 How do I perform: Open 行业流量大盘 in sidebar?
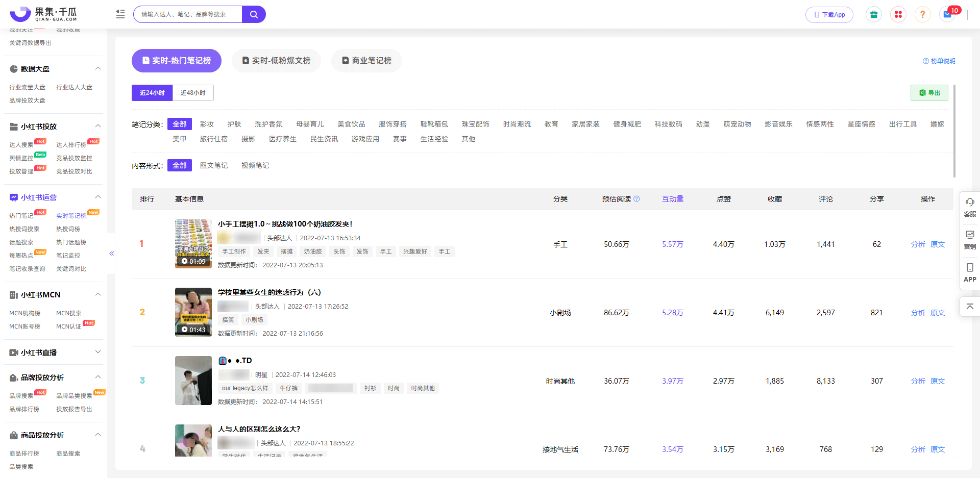click(27, 87)
